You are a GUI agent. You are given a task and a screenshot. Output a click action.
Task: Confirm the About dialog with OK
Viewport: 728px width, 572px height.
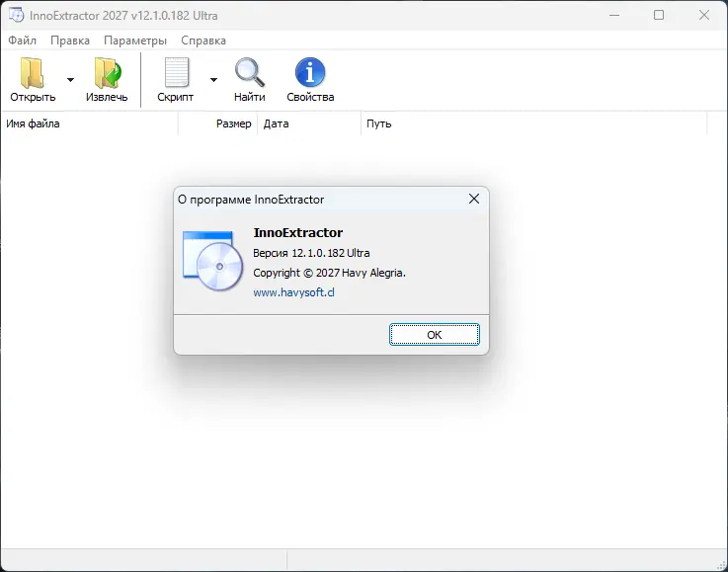pos(434,335)
